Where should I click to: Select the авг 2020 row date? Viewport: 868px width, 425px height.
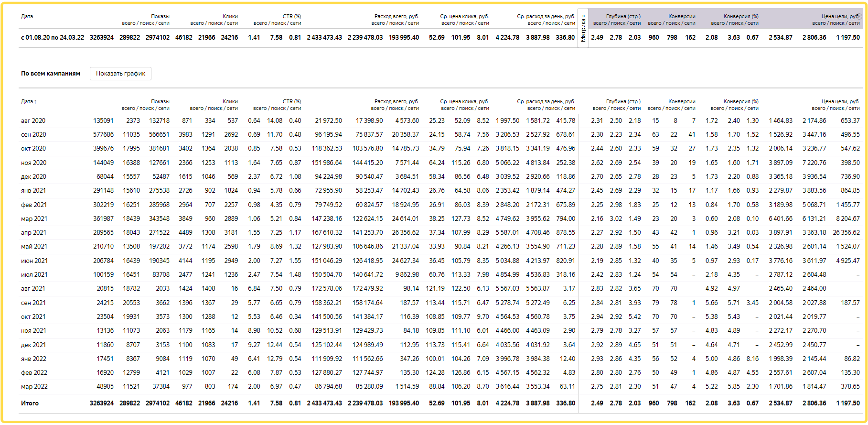33,121
